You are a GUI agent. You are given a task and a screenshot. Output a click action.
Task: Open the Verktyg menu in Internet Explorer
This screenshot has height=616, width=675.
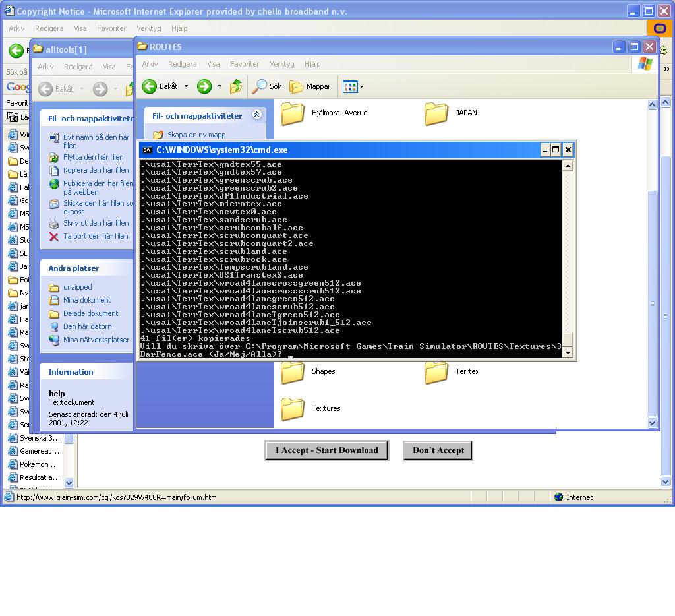tap(148, 28)
